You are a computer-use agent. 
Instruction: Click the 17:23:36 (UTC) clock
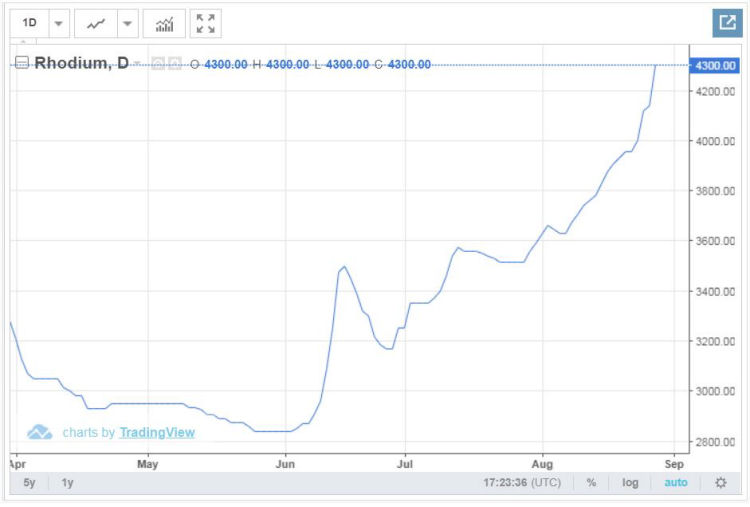(x=522, y=483)
